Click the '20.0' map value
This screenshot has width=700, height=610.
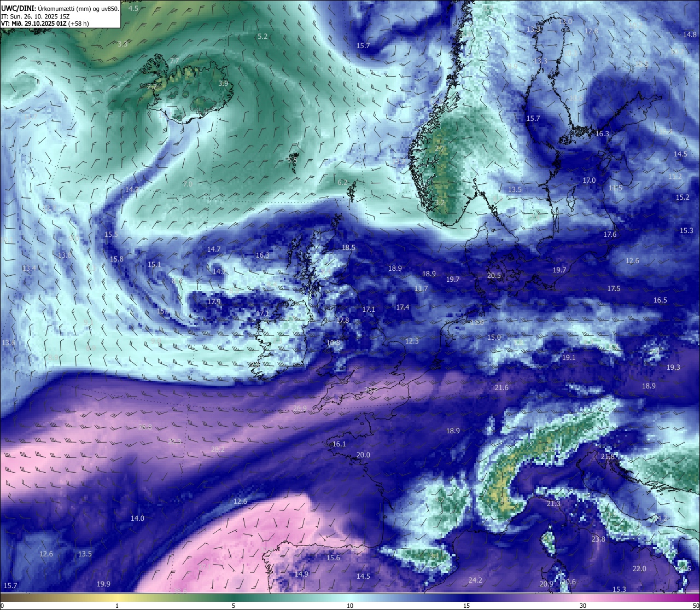tap(363, 455)
